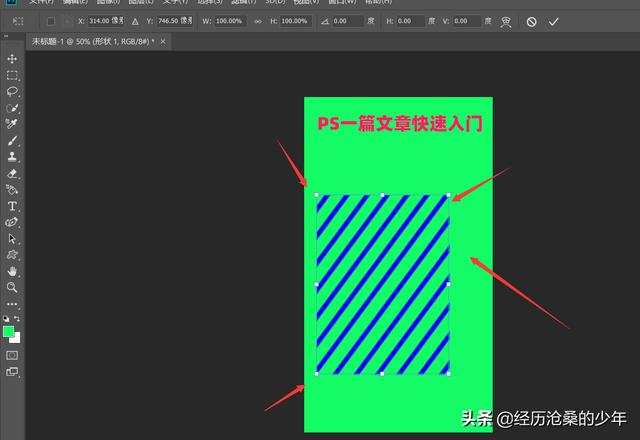
Task: Click the top-center transform handle
Action: [382, 195]
